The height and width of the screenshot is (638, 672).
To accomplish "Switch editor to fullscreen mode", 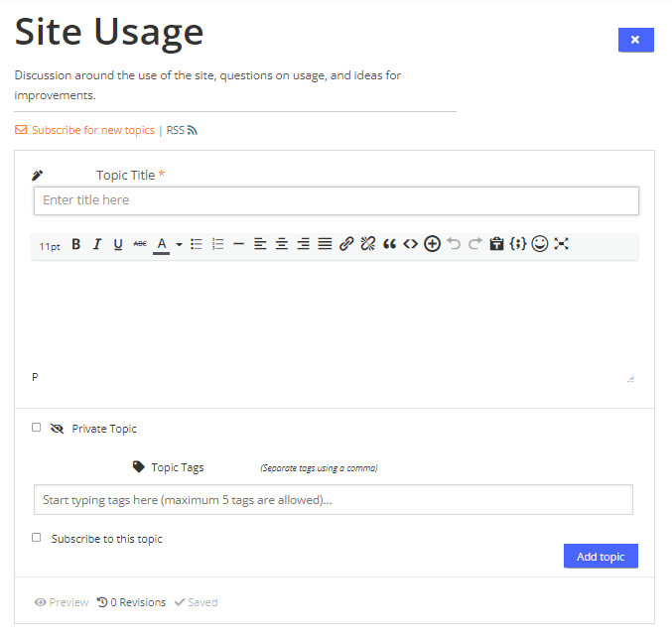I will pyautogui.click(x=561, y=244).
